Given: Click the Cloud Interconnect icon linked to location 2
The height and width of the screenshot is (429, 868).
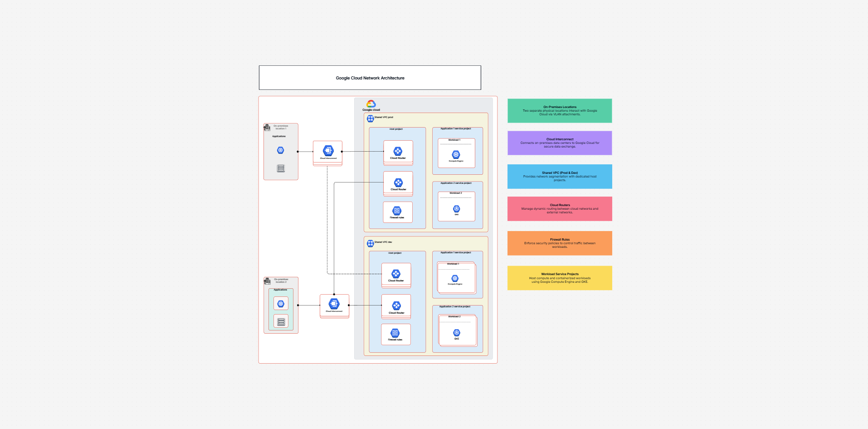Looking at the screenshot, I should (x=334, y=303).
